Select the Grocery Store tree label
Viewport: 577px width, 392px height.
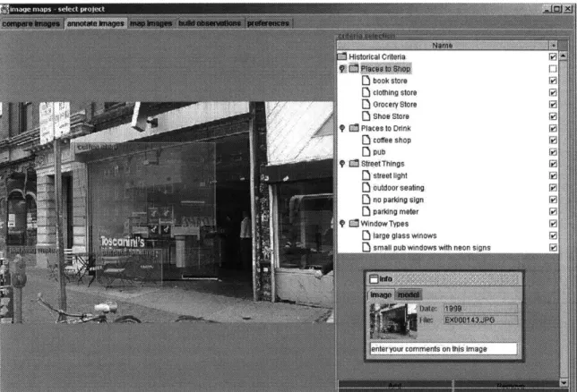395,105
